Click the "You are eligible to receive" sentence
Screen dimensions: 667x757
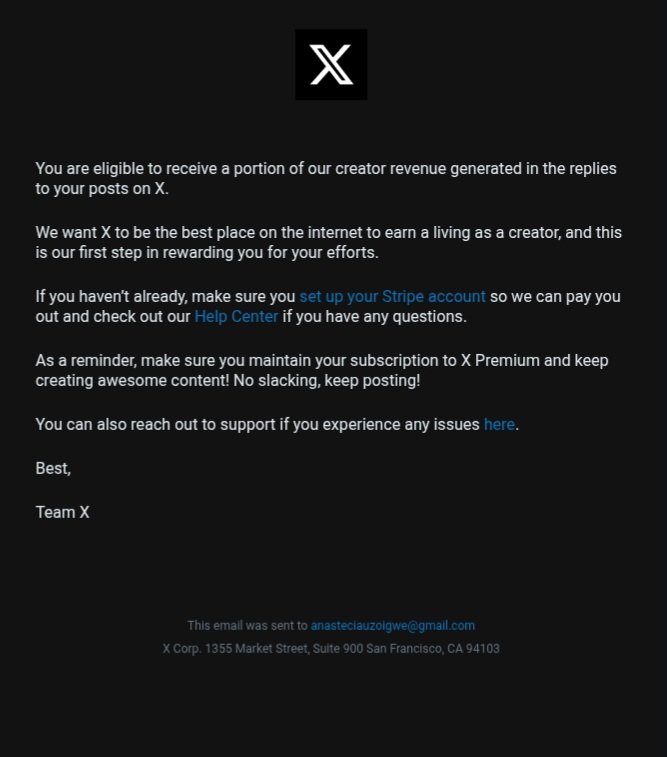pyautogui.click(x=326, y=179)
